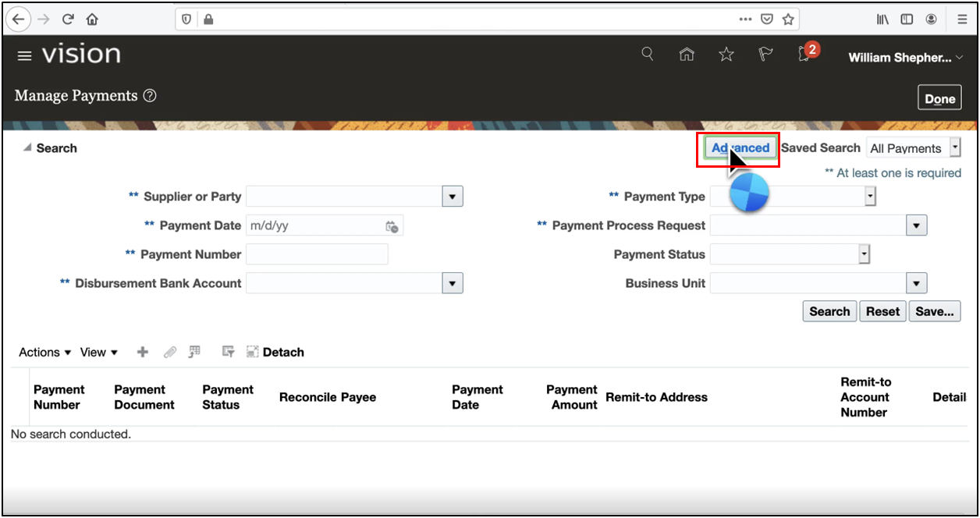This screenshot has height=518, width=980.
Task: Open the Payment Date calendar picker
Action: [x=392, y=226]
